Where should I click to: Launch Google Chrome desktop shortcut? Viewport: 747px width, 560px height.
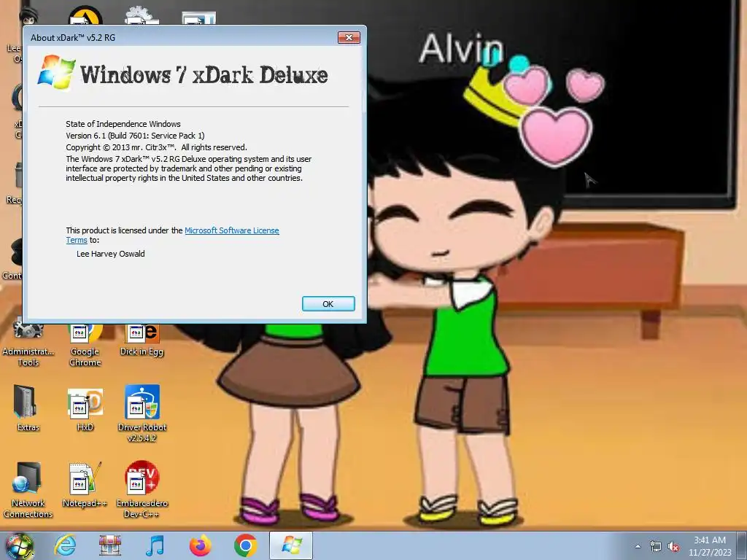point(85,344)
